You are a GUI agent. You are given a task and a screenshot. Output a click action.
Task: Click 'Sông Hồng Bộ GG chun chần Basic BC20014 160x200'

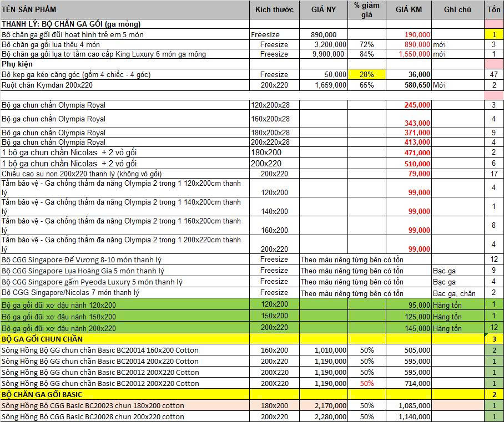(125, 350)
